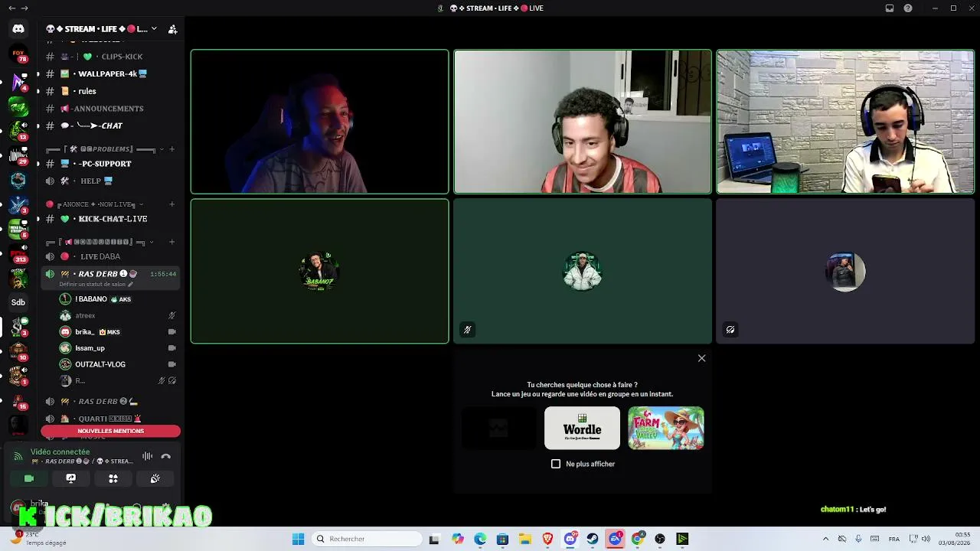Open the Discord help icon
The width and height of the screenshot is (980, 551).
tap(908, 8)
